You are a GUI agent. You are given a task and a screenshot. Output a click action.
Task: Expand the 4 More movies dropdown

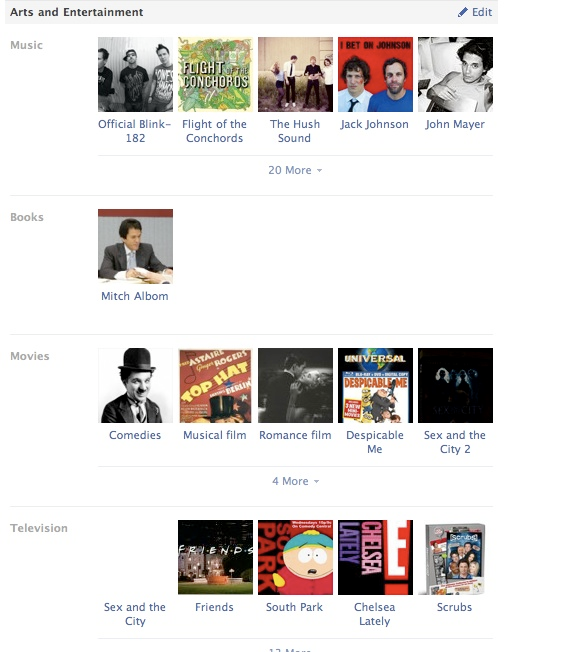click(295, 481)
